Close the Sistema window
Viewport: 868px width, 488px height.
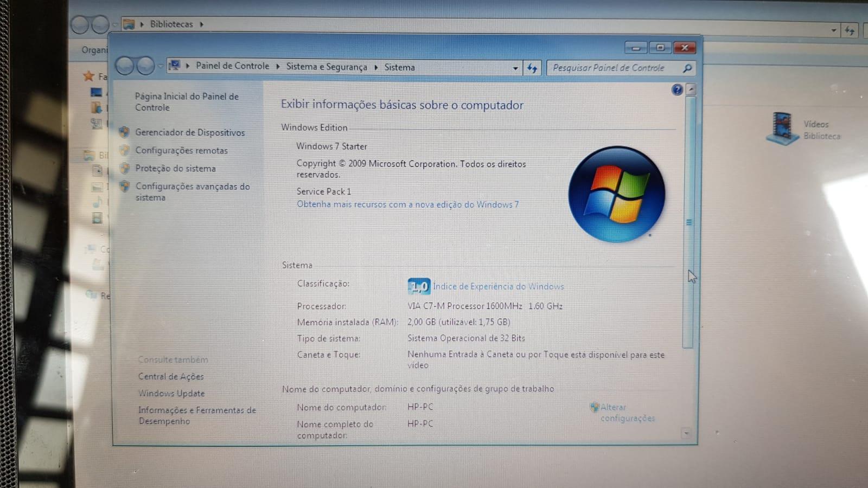(x=685, y=48)
